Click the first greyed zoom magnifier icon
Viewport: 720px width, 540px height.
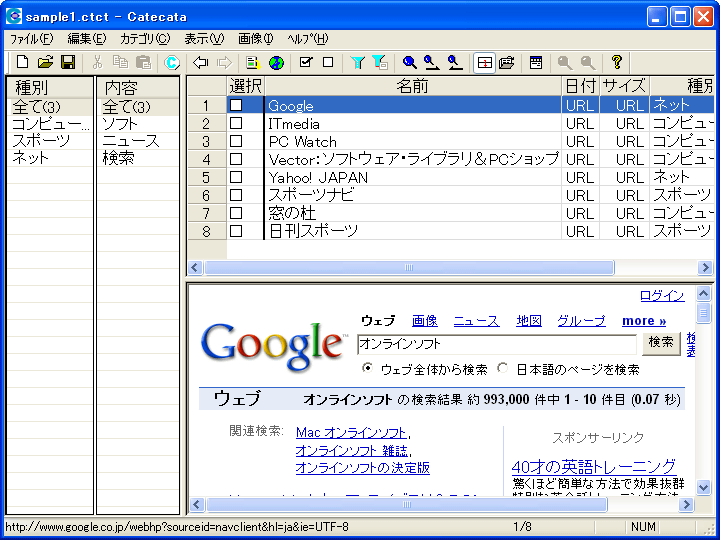point(564,62)
